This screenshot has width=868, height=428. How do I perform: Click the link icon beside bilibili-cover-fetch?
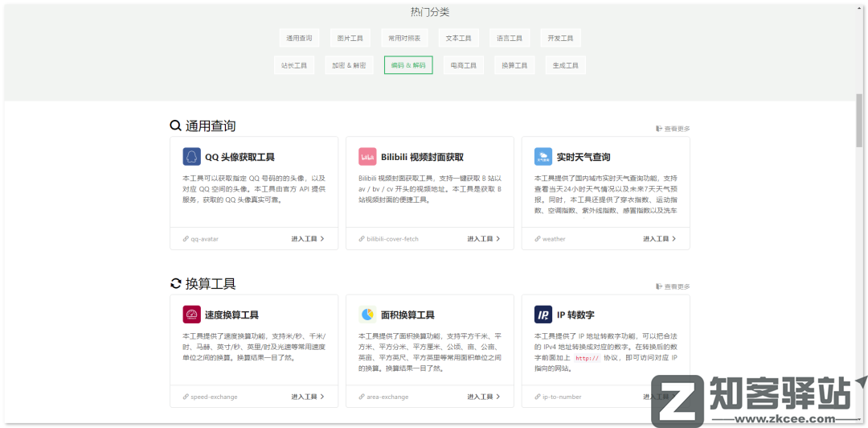[x=362, y=239]
